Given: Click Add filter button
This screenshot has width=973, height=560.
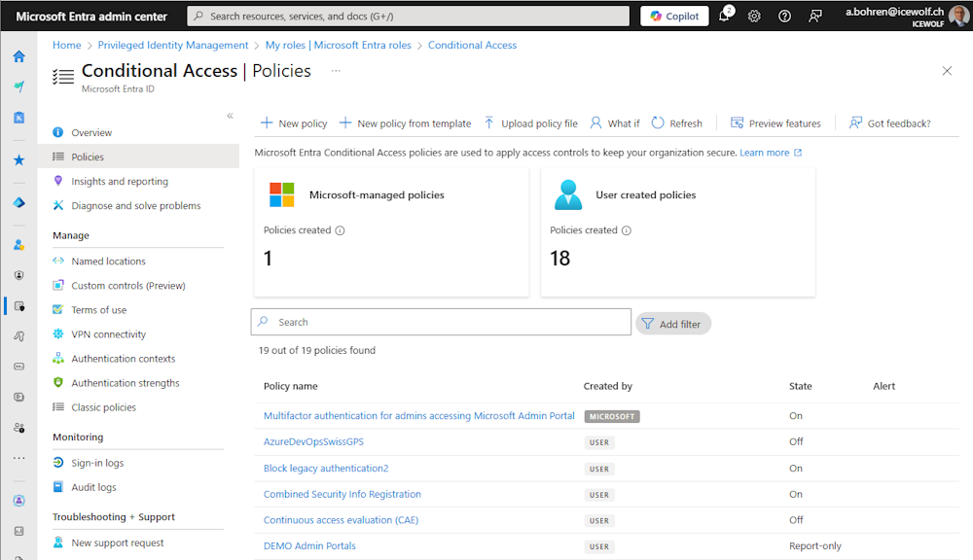Looking at the screenshot, I should 673,324.
